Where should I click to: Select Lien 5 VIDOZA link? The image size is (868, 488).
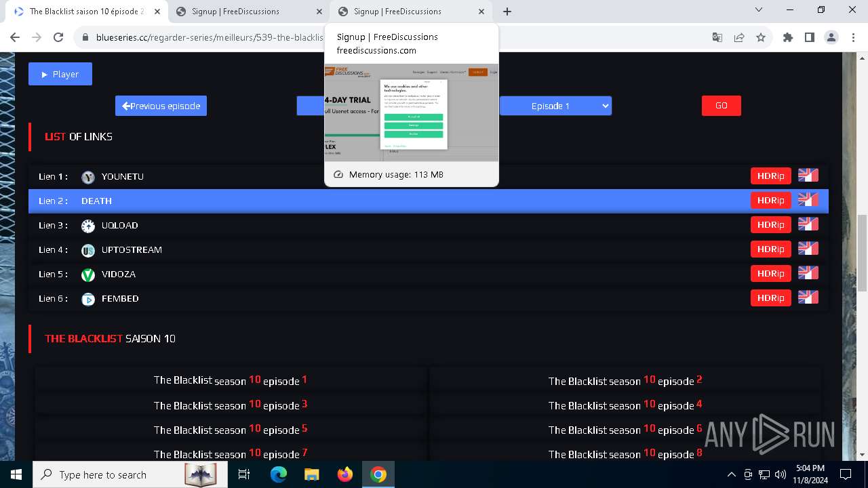click(x=429, y=274)
